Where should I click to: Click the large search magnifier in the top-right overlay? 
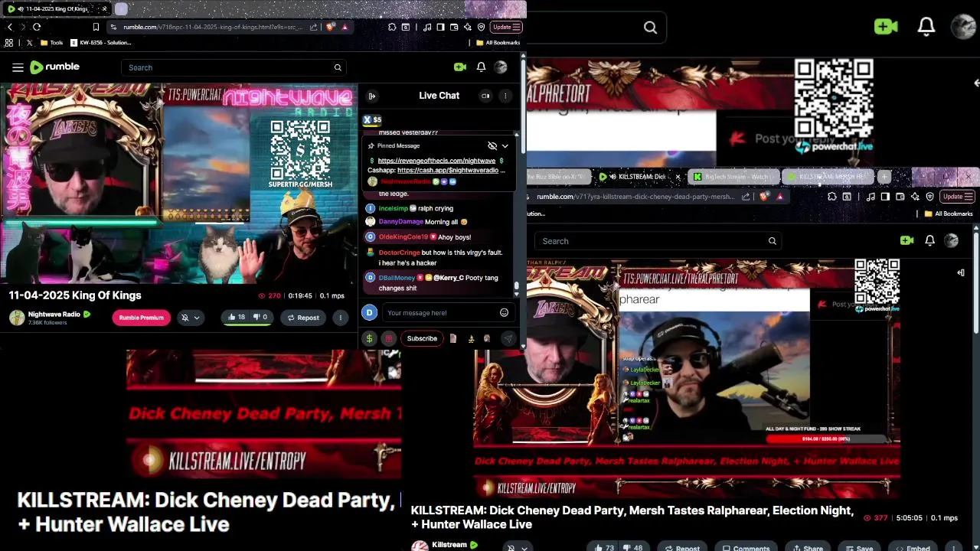pos(650,28)
